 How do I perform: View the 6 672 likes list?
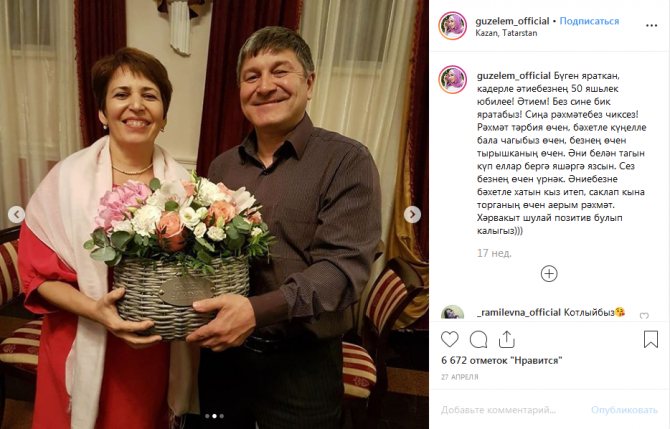point(502,361)
